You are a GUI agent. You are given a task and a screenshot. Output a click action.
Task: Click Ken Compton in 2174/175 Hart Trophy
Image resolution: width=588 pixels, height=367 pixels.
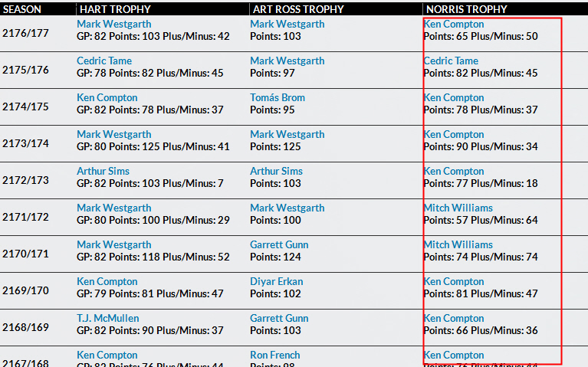click(107, 97)
